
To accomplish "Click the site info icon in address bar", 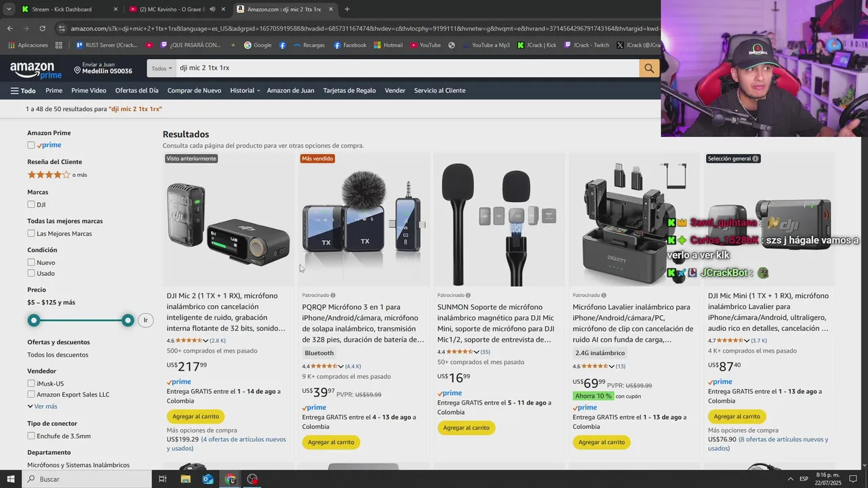I will coord(62,28).
